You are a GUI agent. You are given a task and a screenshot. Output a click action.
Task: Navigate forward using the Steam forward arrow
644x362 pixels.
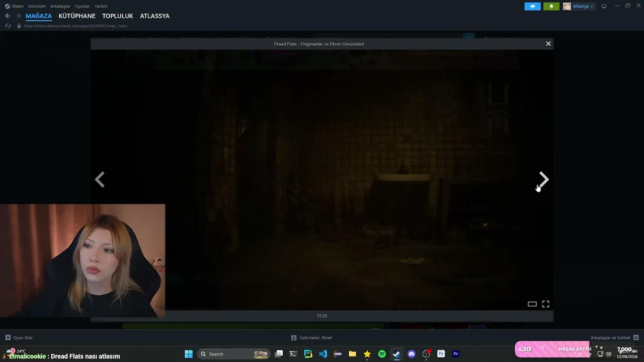click(x=19, y=16)
